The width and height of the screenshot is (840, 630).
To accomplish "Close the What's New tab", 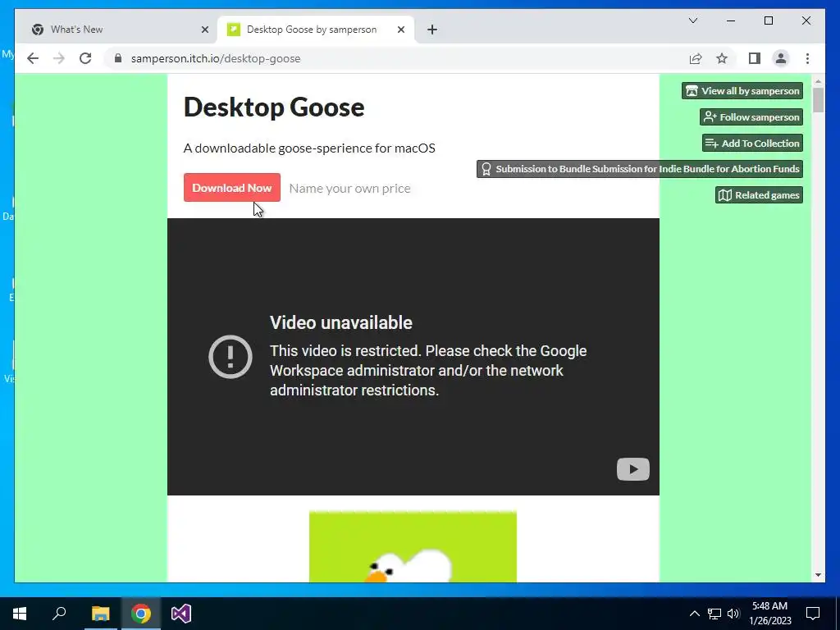I will (204, 30).
